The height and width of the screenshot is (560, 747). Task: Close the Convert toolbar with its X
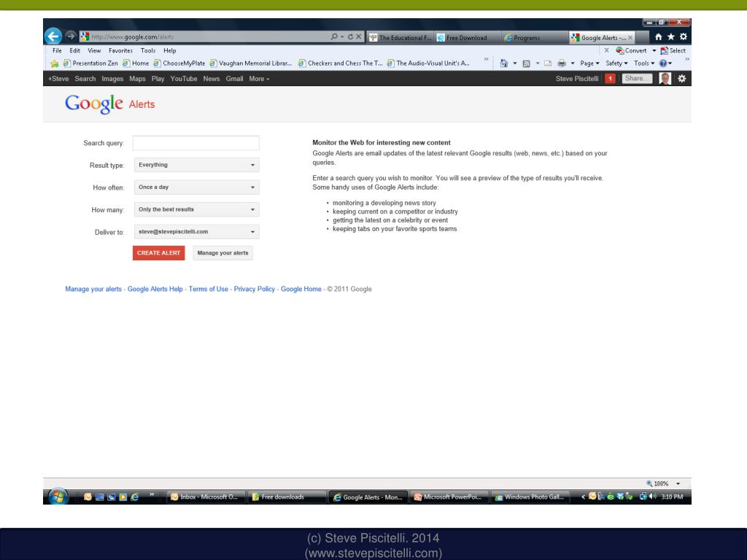tap(606, 50)
